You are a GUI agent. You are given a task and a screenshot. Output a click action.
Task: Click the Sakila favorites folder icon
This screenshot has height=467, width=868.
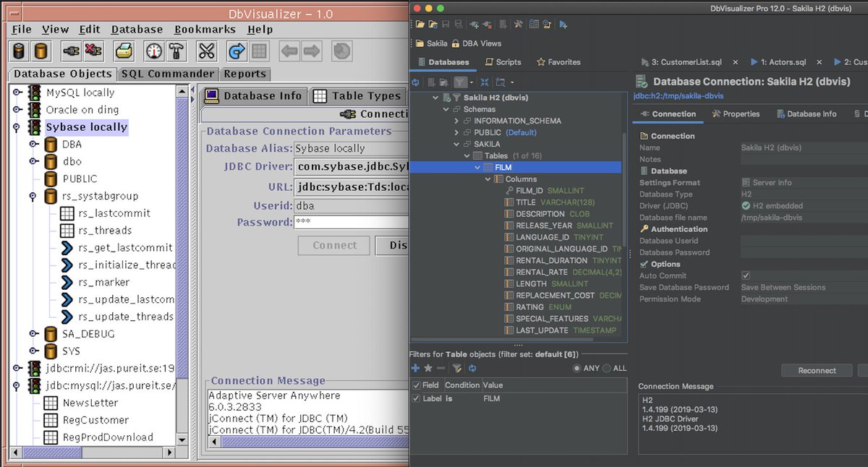[x=420, y=43]
